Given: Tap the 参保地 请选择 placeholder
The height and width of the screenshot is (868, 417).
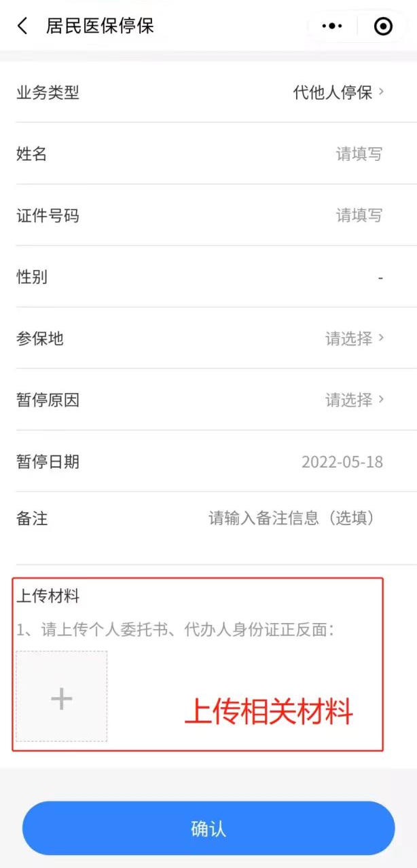Looking at the screenshot, I should pyautogui.click(x=349, y=338).
